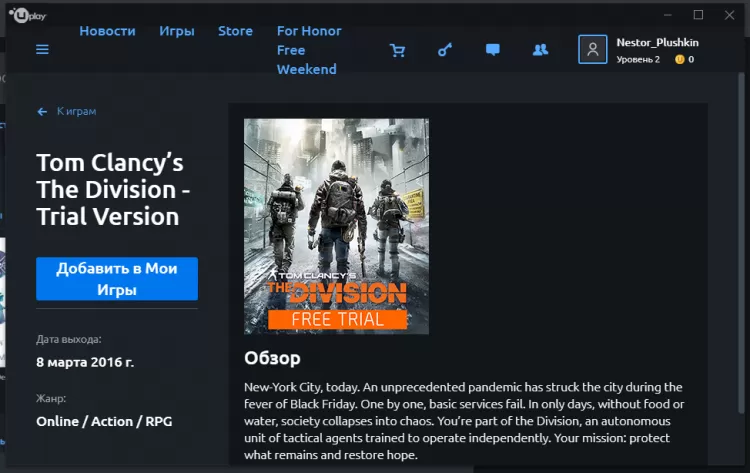Click the New-York City overview paragraph
750x473 pixels.
coord(464,421)
